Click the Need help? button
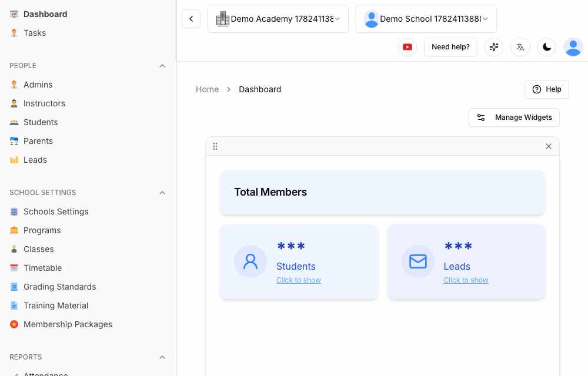 click(450, 47)
